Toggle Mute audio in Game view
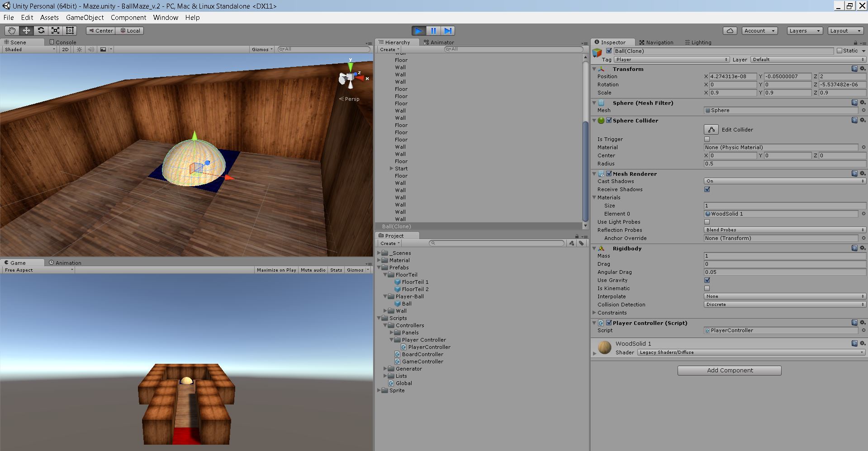 313,270
